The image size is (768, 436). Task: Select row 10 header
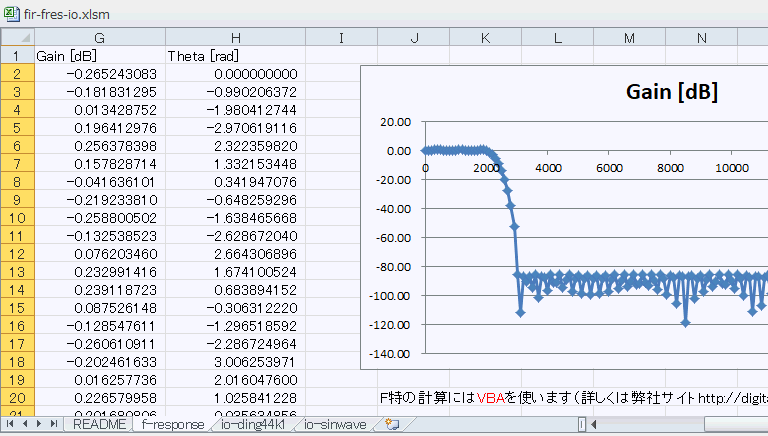(x=18, y=218)
